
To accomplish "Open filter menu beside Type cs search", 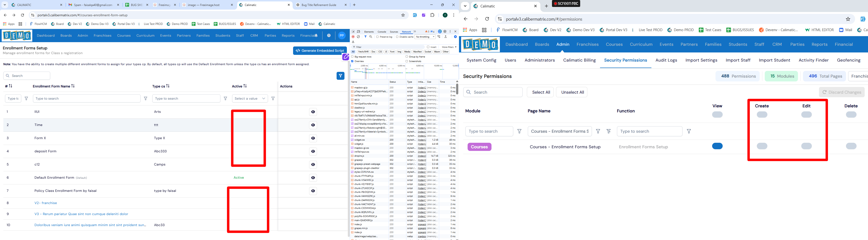I will 225,99.
